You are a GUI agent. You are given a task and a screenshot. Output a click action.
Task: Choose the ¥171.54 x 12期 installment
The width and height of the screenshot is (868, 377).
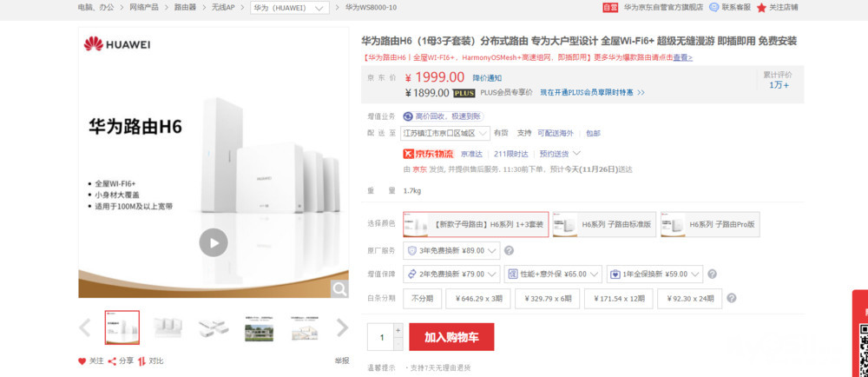coord(618,298)
